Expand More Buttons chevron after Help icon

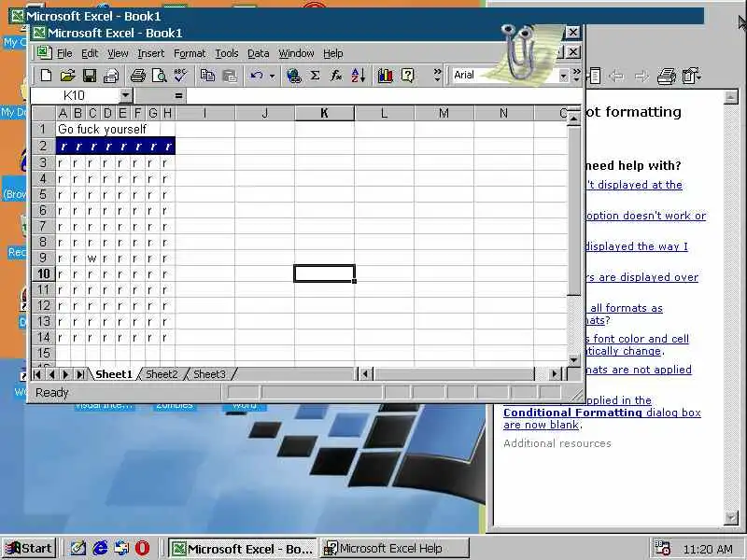pyautogui.click(x=437, y=76)
